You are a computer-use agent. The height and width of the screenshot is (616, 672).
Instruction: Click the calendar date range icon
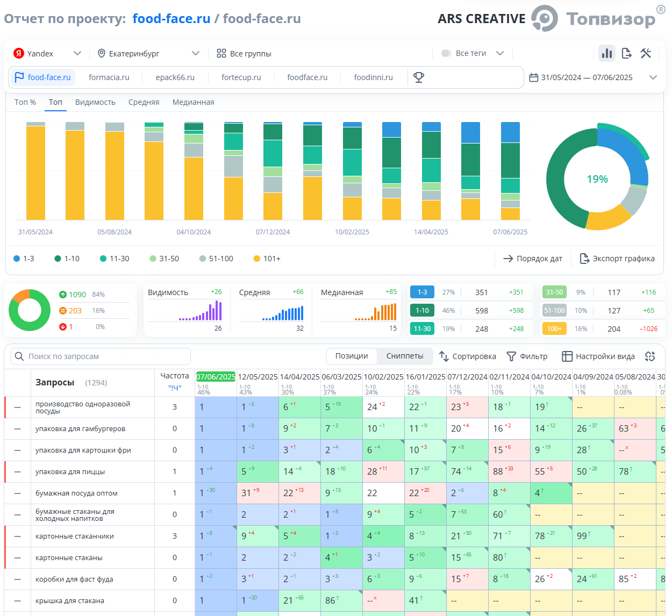(x=534, y=77)
